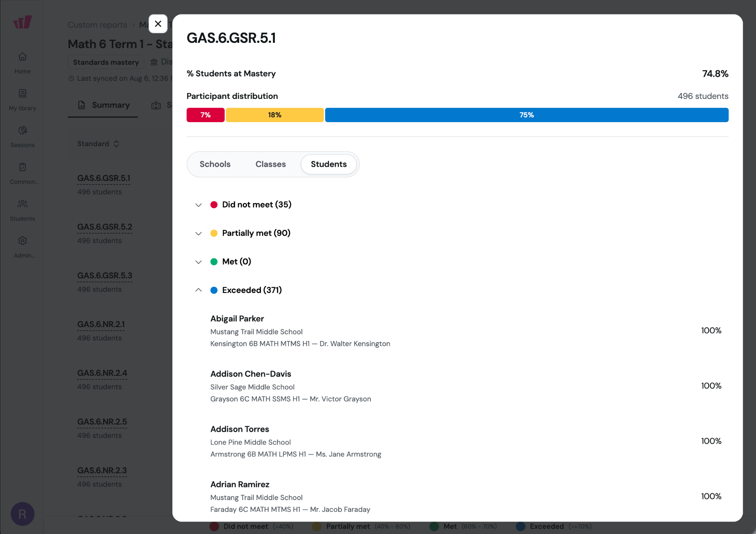Click the Summary tab report icon
The width and height of the screenshot is (756, 534).
click(82, 105)
